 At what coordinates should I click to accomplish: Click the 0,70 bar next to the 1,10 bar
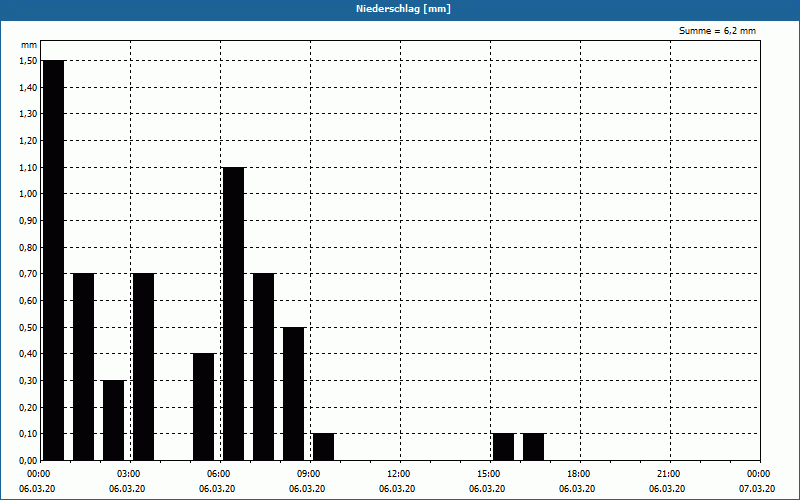pyautogui.click(x=264, y=367)
